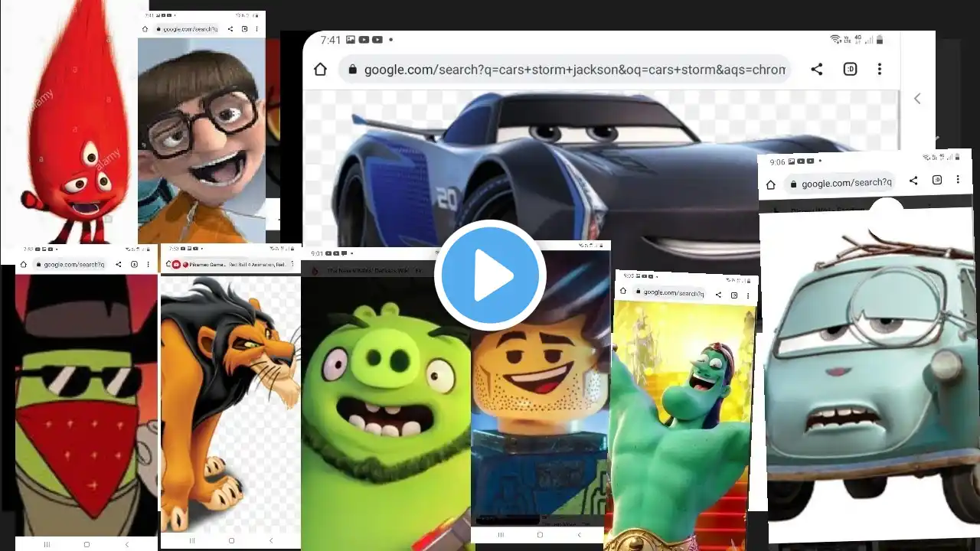Image resolution: width=980 pixels, height=551 pixels.
Task: Tap Android home nav button below Scar lion image
Action: [231, 540]
